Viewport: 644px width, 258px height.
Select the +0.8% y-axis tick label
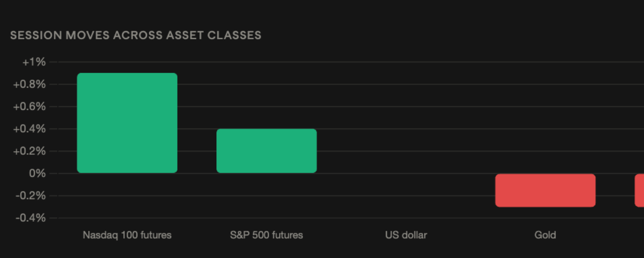(x=29, y=85)
